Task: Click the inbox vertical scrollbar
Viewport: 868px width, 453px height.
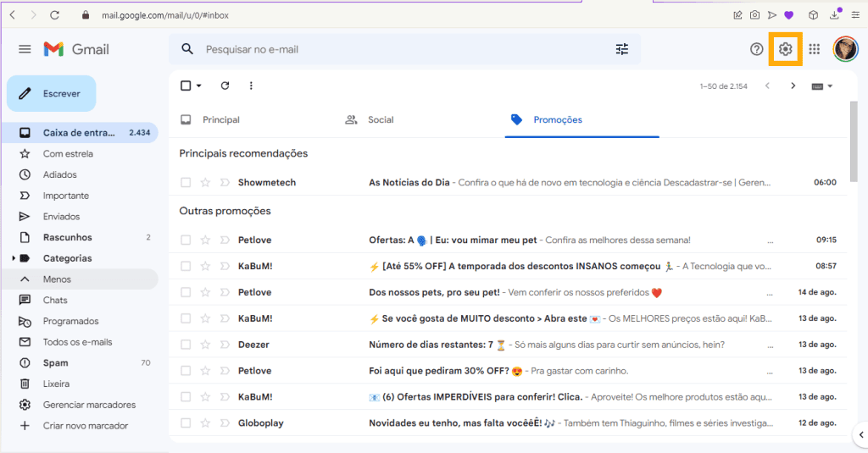Action: coord(854,141)
